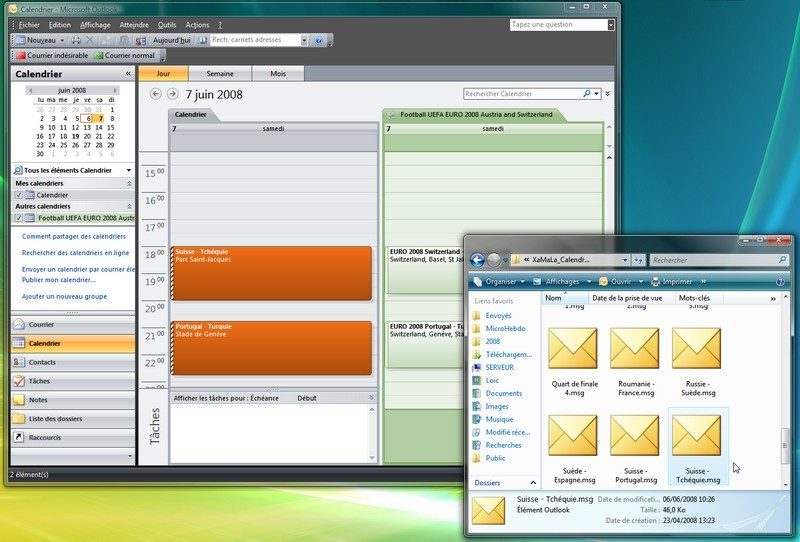Click the Courrier indésirable junk mail button

coord(51,56)
